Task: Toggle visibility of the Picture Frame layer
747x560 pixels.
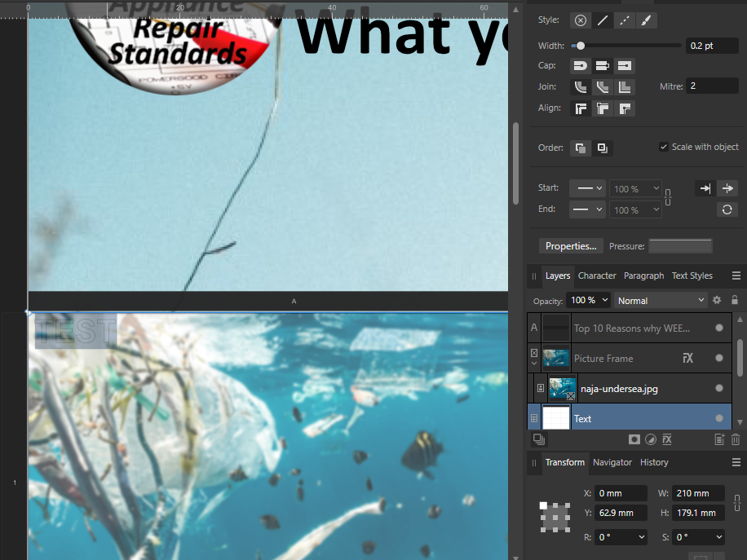Action: coord(718,358)
